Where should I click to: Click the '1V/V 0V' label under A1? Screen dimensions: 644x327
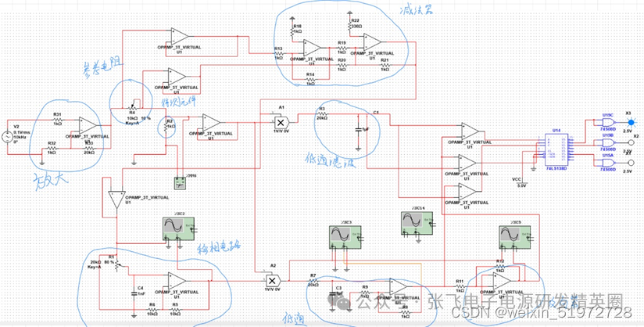tap(281, 130)
